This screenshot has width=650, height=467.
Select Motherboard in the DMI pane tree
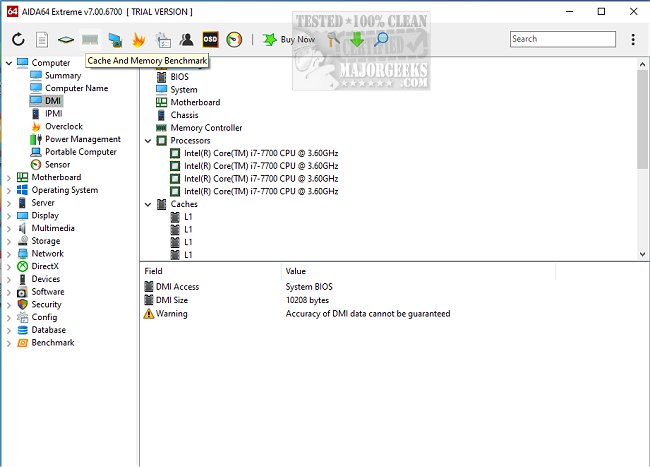pyautogui.click(x=195, y=102)
